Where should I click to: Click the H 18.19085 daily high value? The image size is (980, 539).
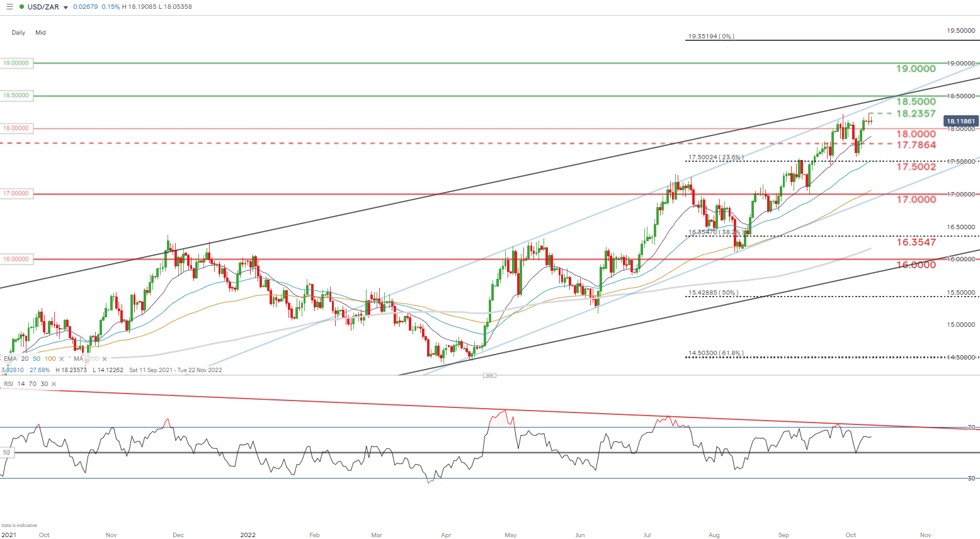click(140, 7)
